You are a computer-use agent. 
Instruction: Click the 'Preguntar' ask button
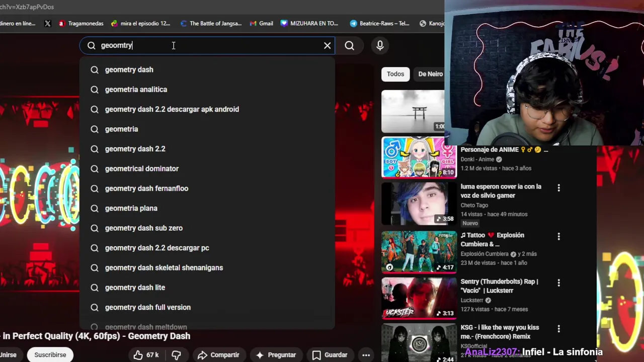(276, 355)
